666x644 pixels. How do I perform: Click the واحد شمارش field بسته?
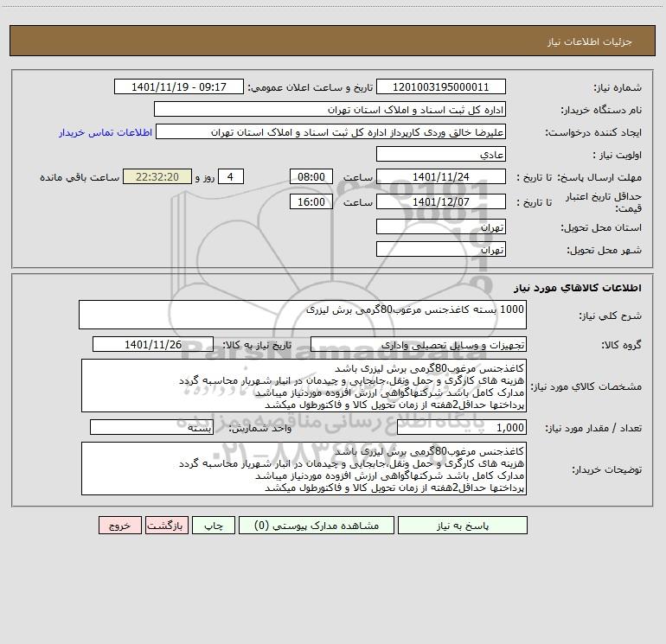[151, 428]
